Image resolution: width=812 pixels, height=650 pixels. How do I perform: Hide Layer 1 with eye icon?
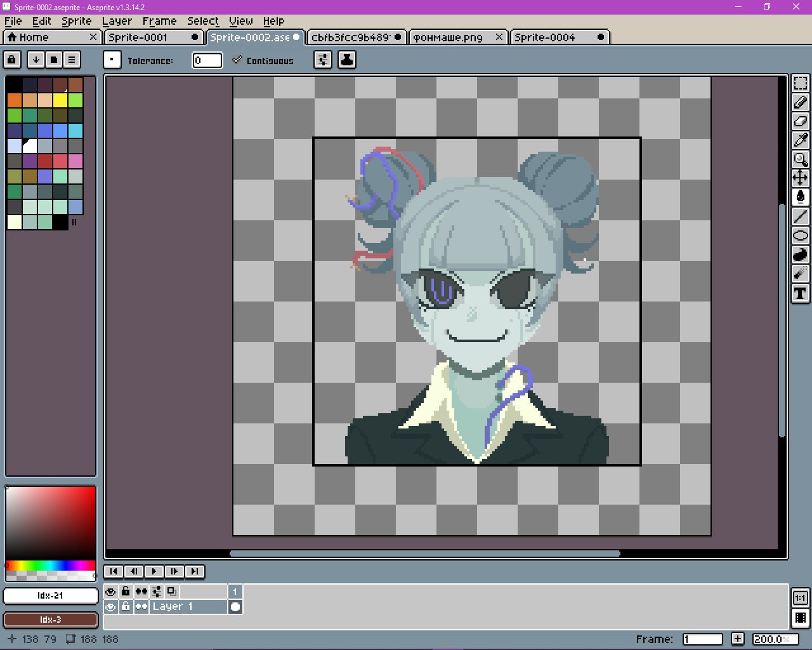tap(110, 607)
